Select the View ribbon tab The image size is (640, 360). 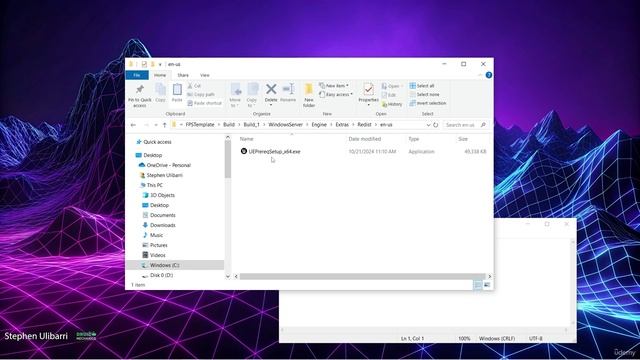tap(204, 75)
